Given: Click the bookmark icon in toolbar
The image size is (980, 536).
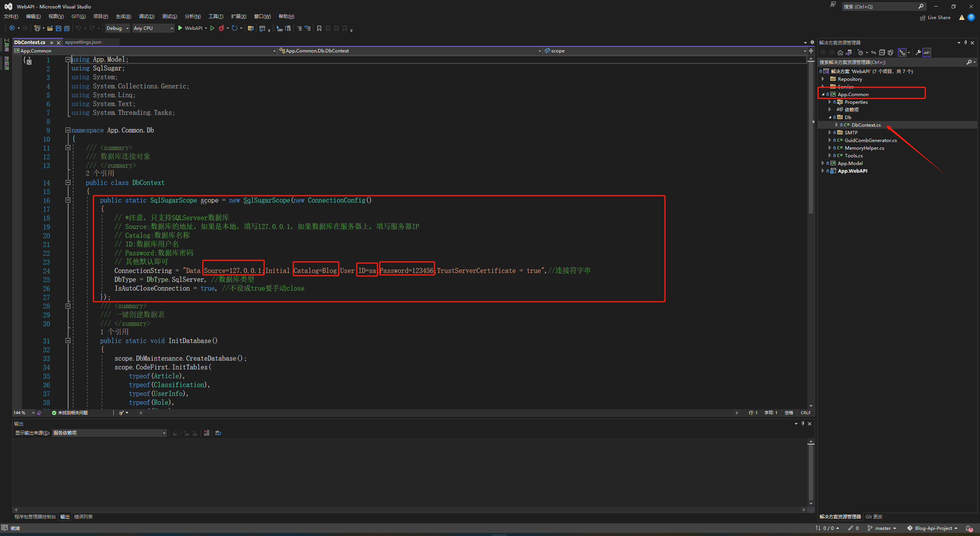Looking at the screenshot, I should tap(319, 28).
